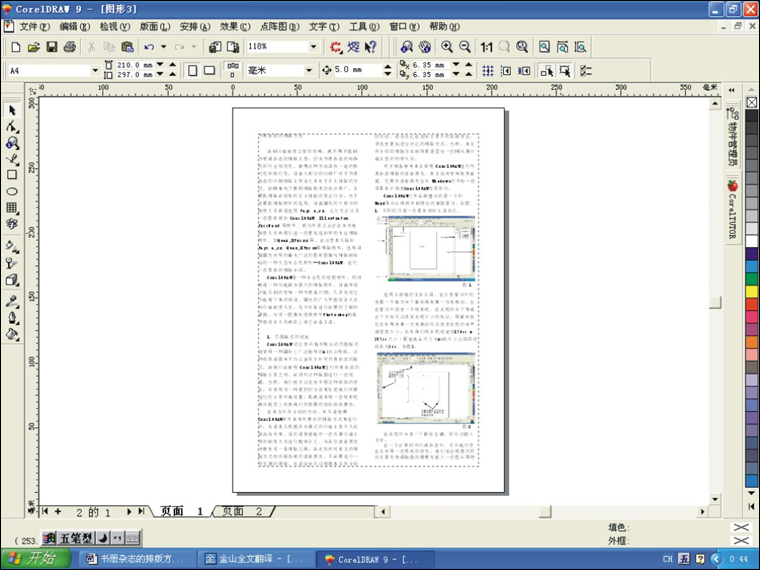
Task: Toggle snap to objects
Action: click(523, 71)
